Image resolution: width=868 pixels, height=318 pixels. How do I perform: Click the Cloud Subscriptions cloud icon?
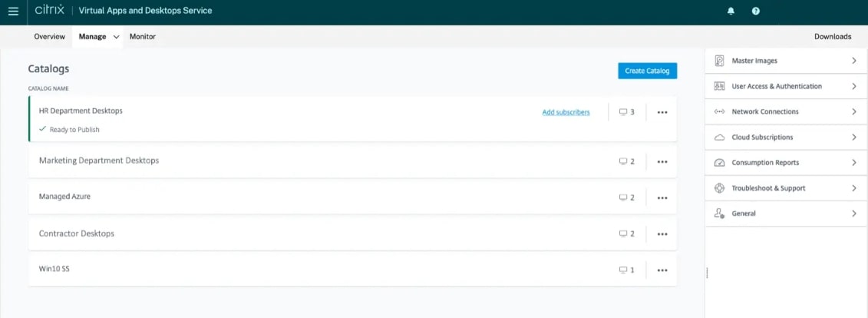(x=719, y=137)
